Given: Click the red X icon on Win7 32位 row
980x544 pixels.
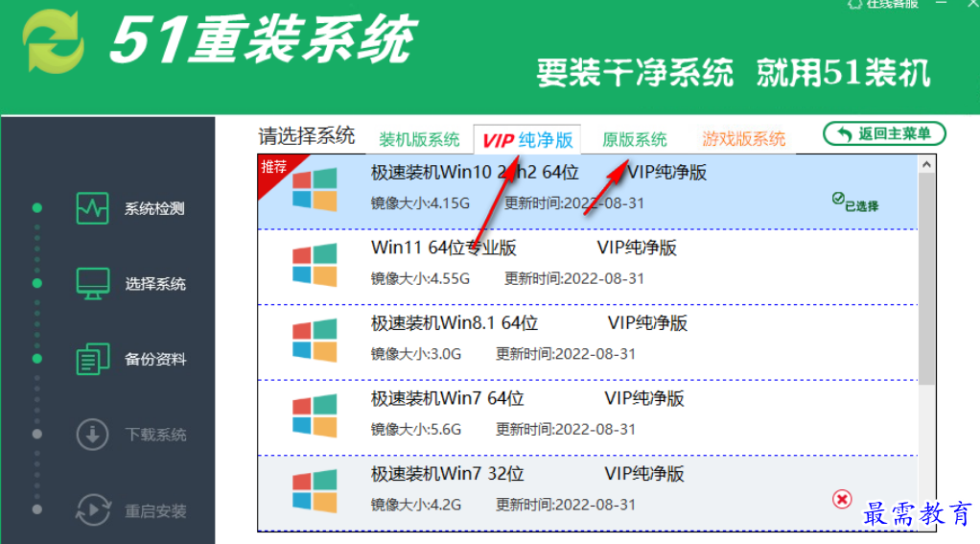Looking at the screenshot, I should point(842,499).
